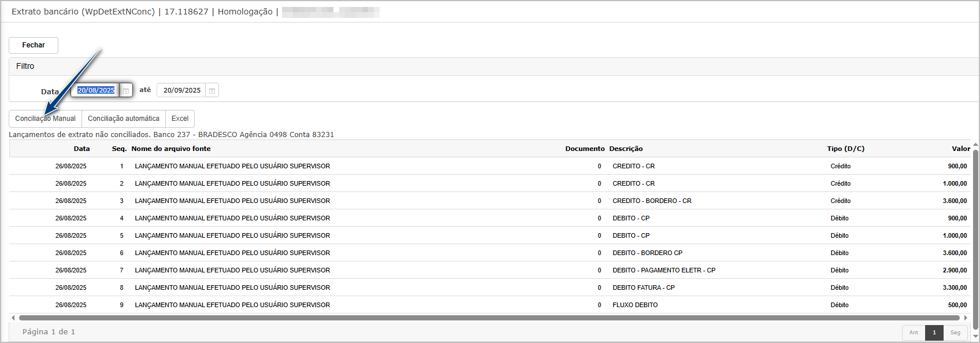Click the end date field 20/09/2025

pyautogui.click(x=181, y=90)
